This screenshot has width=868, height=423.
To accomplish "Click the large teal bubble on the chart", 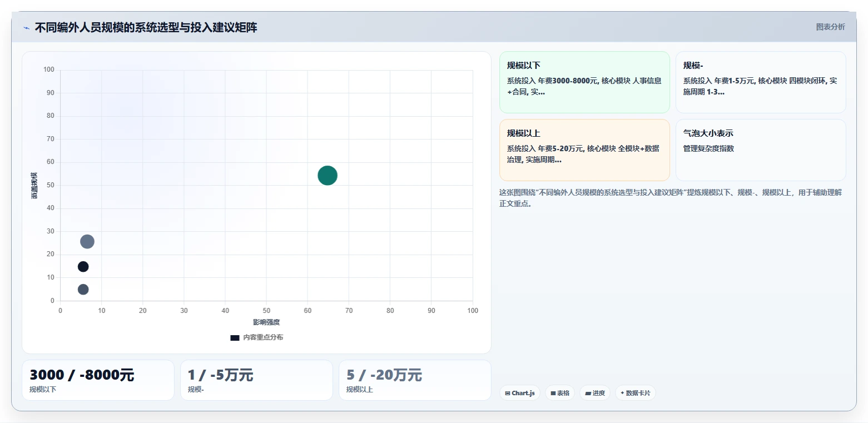I will point(328,175).
